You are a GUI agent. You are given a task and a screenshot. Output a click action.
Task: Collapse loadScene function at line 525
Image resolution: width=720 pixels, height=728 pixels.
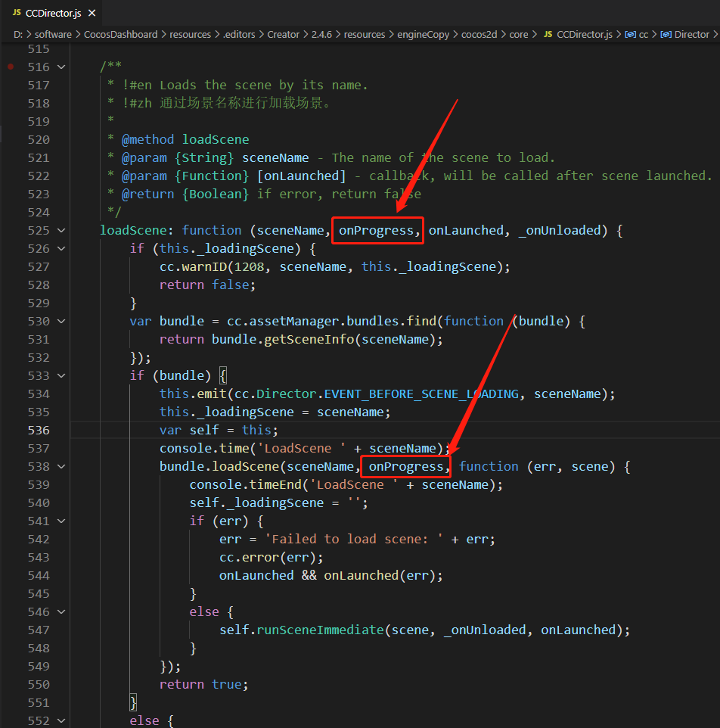[61, 230]
